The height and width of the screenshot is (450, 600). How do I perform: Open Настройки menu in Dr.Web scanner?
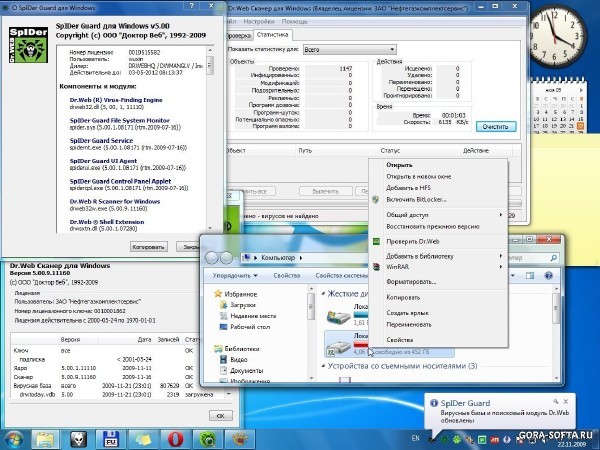(x=259, y=21)
